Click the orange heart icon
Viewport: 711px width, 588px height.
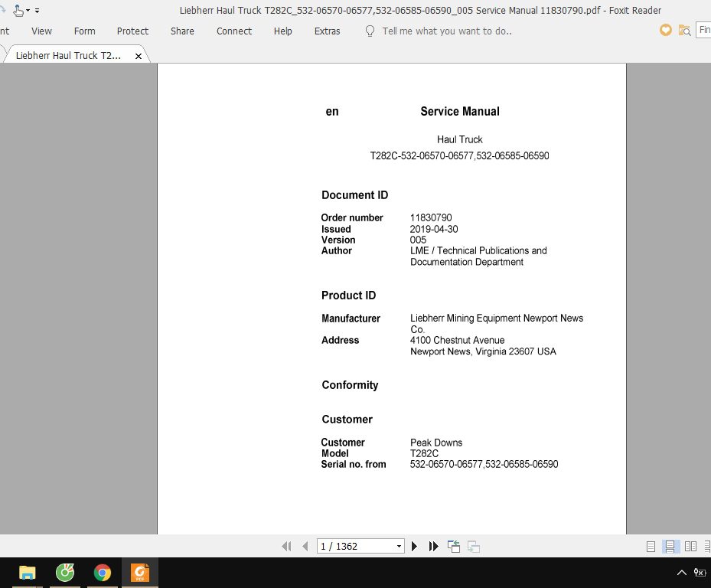point(665,31)
